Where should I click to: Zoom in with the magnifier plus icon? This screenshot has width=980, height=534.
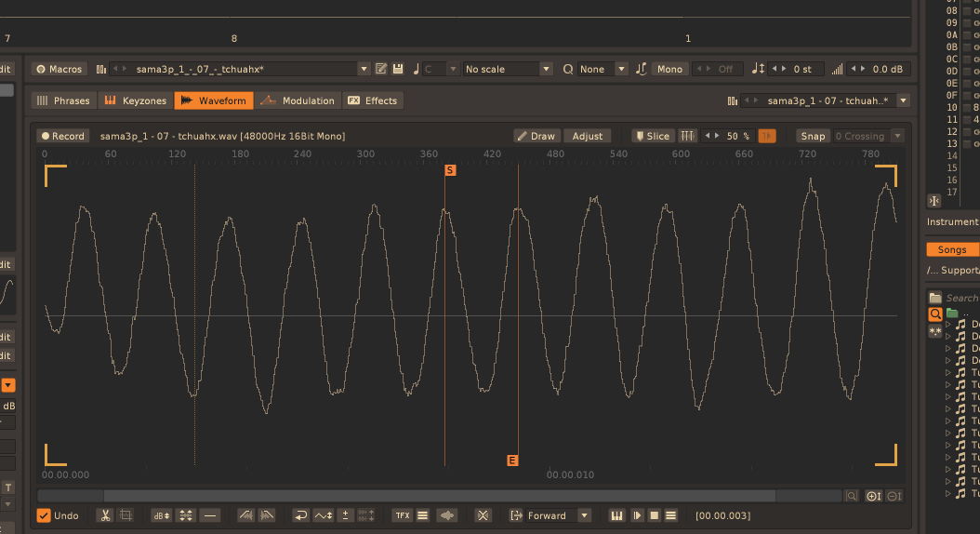tap(873, 497)
